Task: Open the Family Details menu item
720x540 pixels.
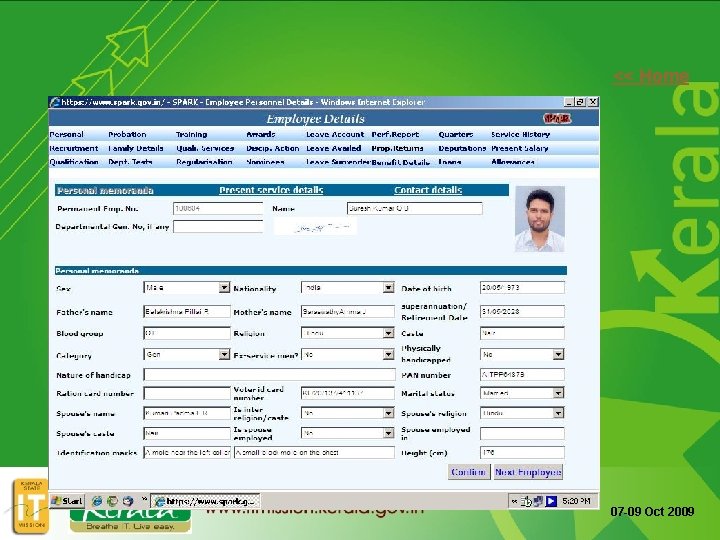Action: [x=136, y=148]
